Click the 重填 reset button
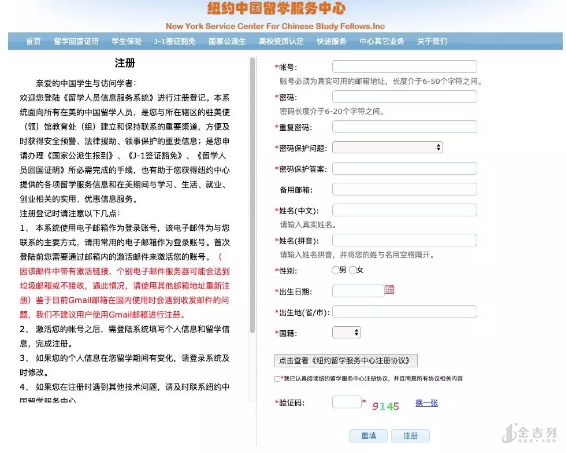This screenshot has width=566, height=453. click(369, 436)
